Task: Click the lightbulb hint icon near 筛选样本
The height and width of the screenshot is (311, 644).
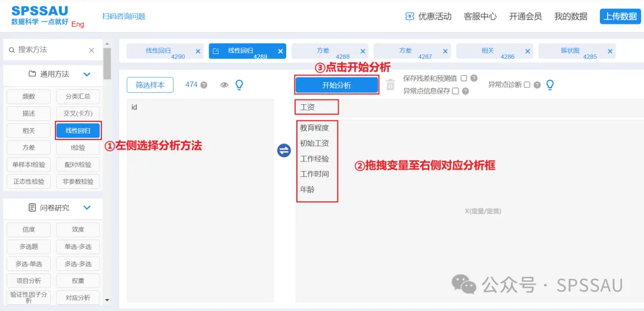Action: [x=239, y=85]
